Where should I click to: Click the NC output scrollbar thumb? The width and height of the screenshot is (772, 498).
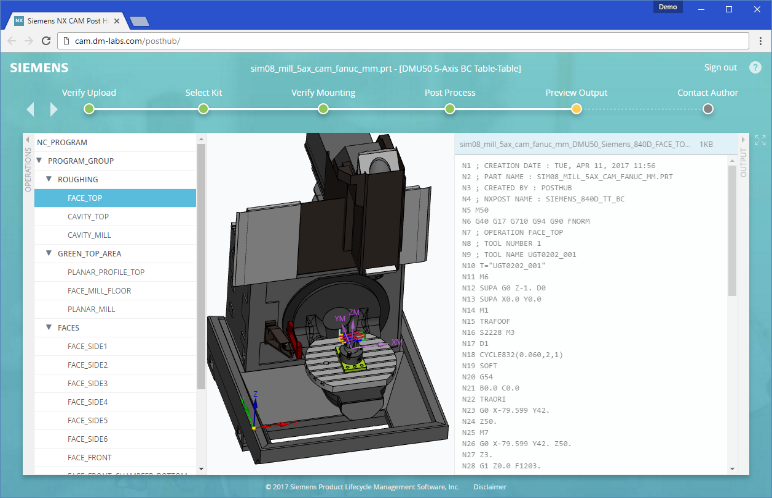point(732,229)
